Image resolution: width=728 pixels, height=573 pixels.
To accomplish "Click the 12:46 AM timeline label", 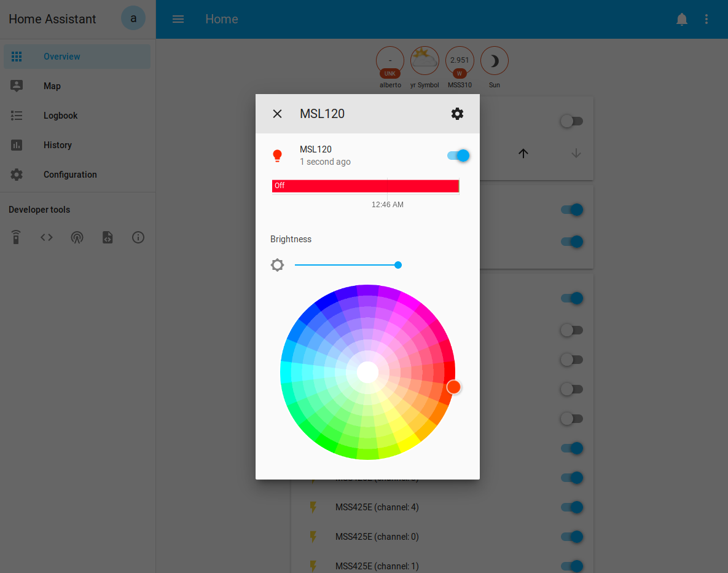I will click(x=387, y=205).
